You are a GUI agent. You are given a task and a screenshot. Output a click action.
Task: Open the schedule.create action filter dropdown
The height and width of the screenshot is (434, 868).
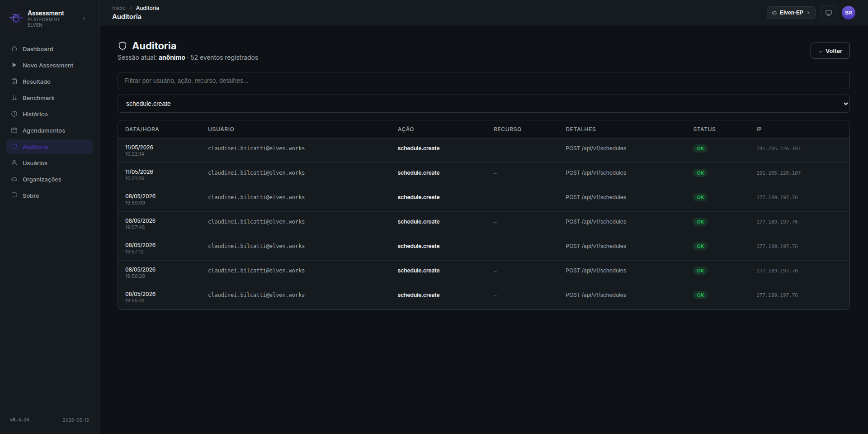pos(483,104)
